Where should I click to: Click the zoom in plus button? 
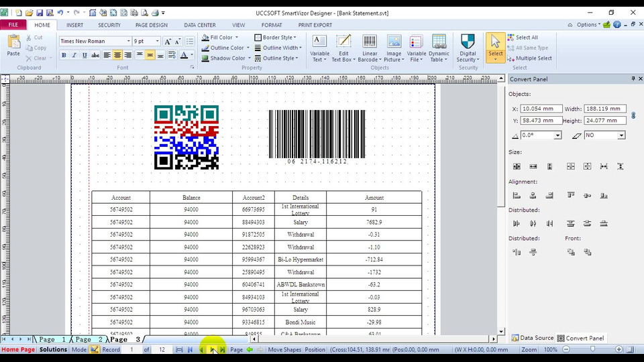[619, 349]
